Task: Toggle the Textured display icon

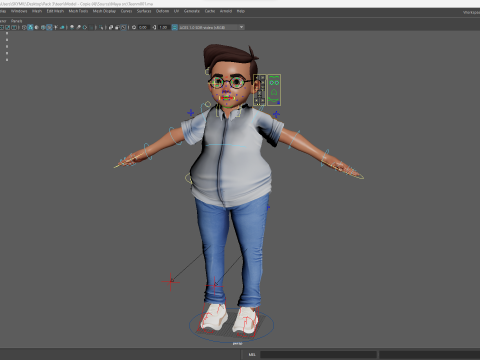Action: 49,27
